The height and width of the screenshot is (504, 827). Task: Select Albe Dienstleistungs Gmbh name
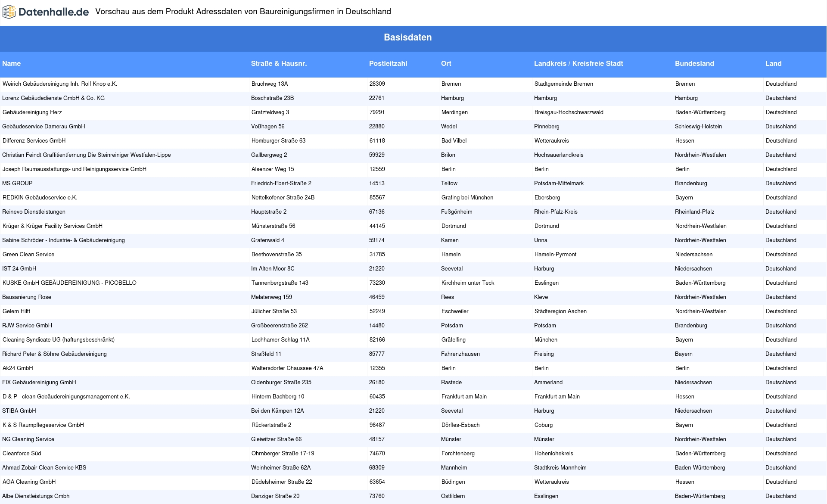click(36, 496)
